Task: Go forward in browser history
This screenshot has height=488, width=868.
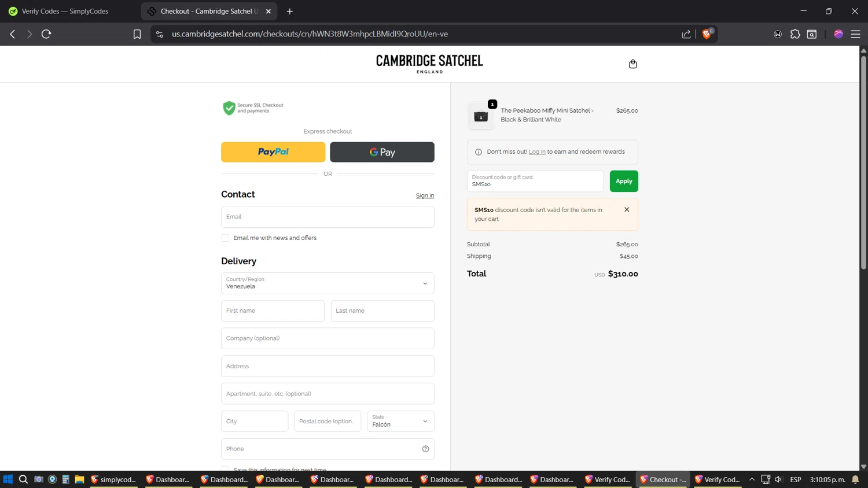Action: (x=30, y=34)
